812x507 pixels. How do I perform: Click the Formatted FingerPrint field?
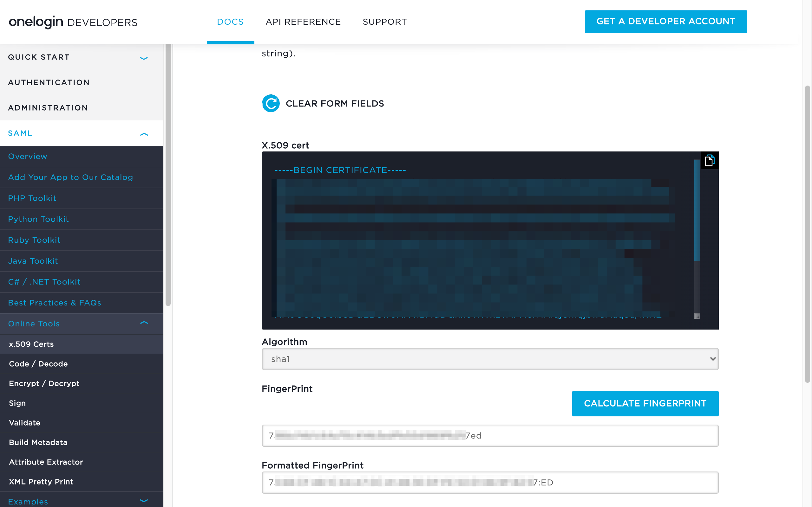point(490,482)
